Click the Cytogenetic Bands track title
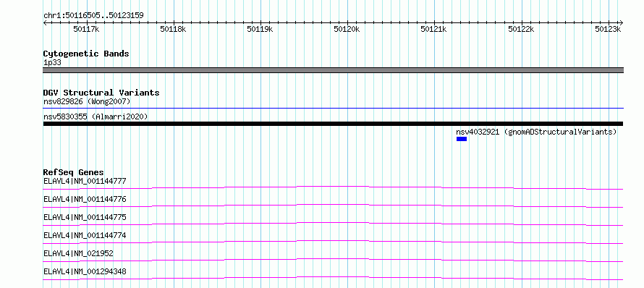The image size is (644, 288). (86, 54)
